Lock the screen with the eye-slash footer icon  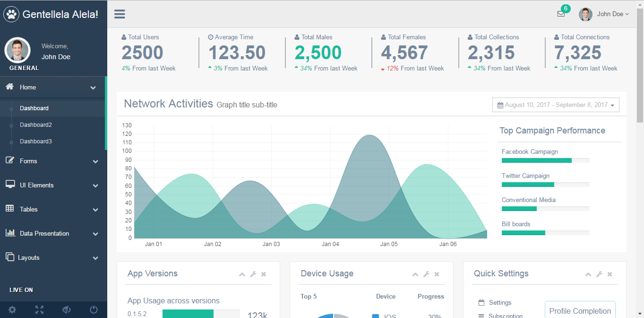[x=67, y=310]
